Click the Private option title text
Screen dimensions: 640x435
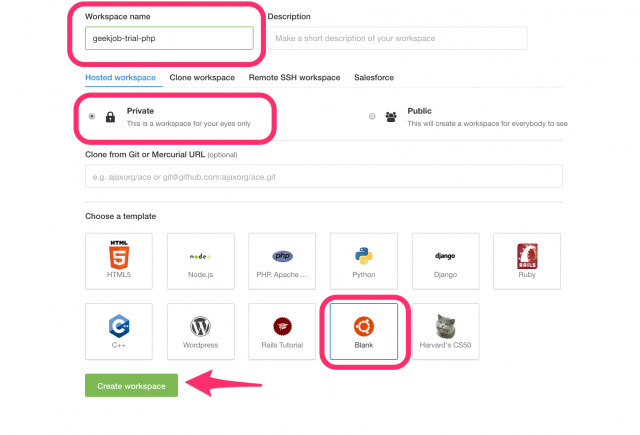click(x=140, y=111)
